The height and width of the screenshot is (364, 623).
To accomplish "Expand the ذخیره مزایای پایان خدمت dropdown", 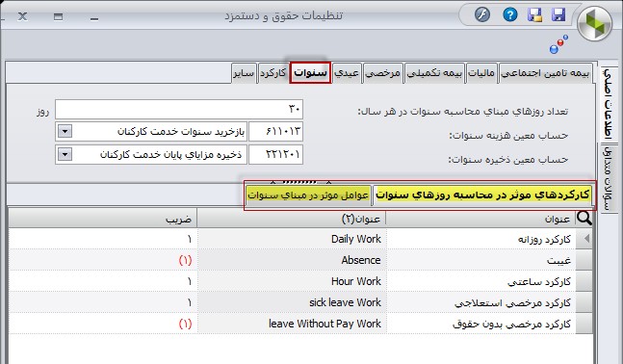I will (x=65, y=154).
